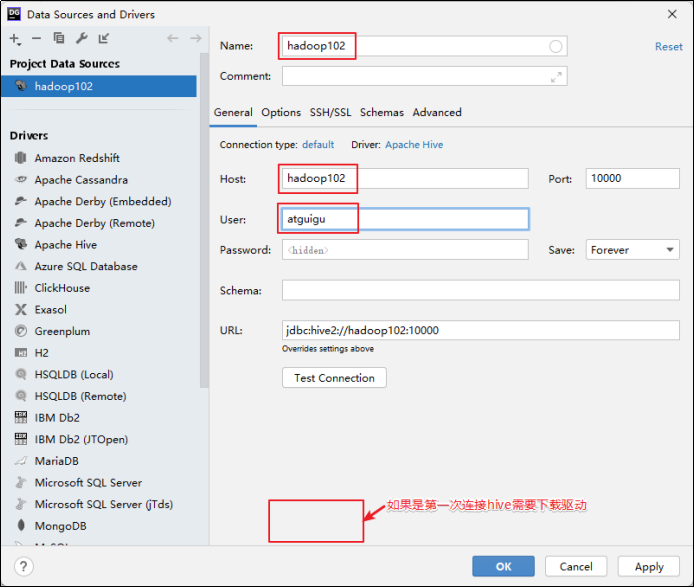
Task: Select Microsoft SQL Server (jTds) driver row
Action: 98,504
